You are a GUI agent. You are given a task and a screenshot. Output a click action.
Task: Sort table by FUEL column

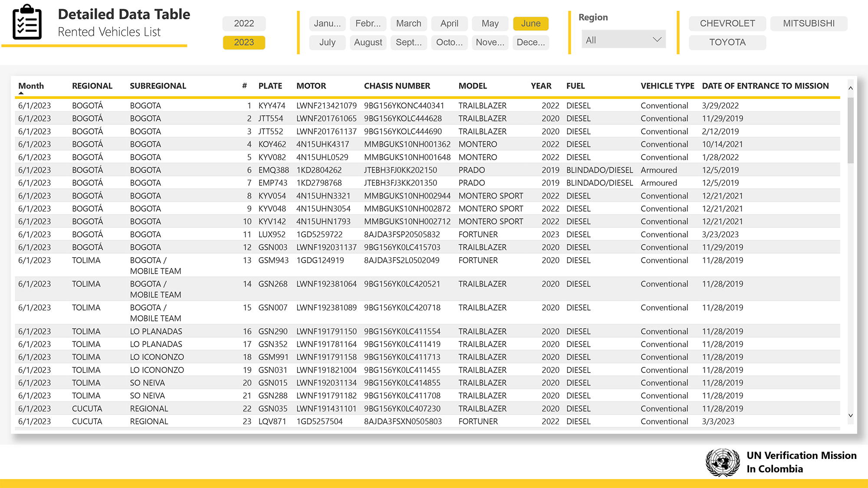[x=575, y=86]
